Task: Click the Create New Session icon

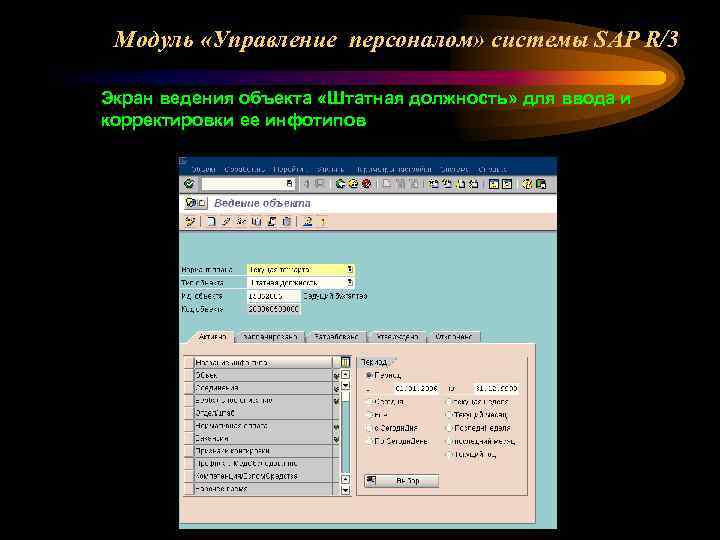Action: [x=494, y=184]
